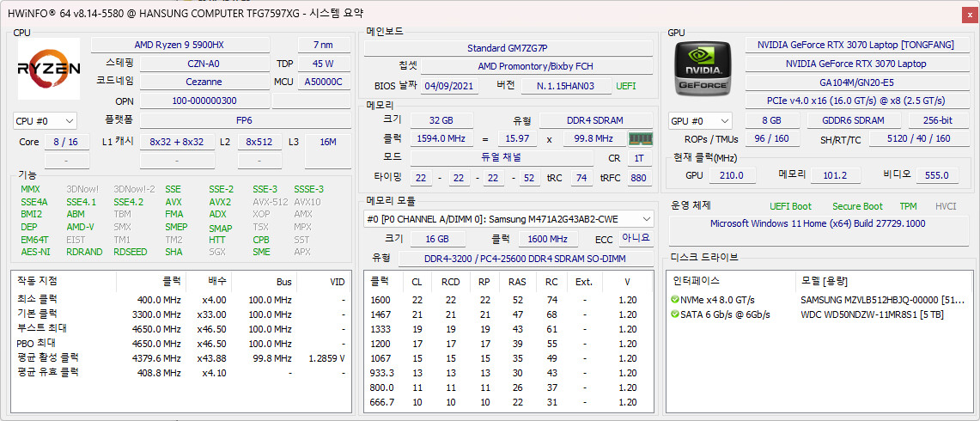Open the CPU #0 selector dropdown
This screenshot has width=980, height=421.
[x=46, y=121]
